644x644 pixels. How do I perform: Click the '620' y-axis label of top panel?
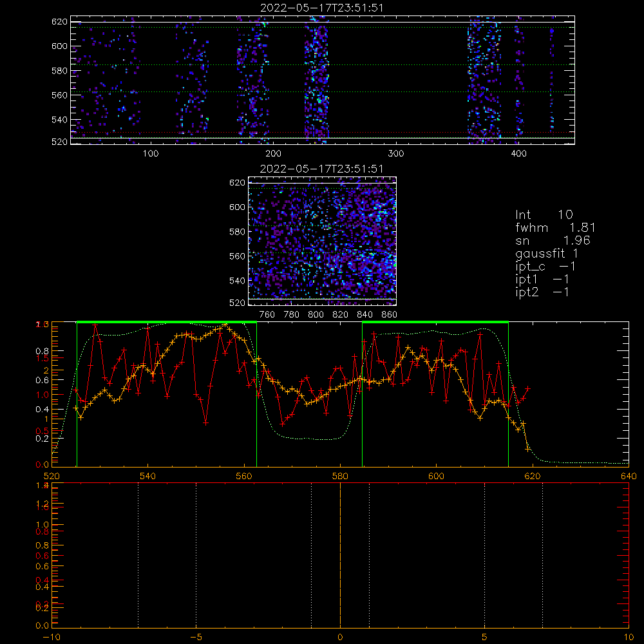tap(59, 22)
